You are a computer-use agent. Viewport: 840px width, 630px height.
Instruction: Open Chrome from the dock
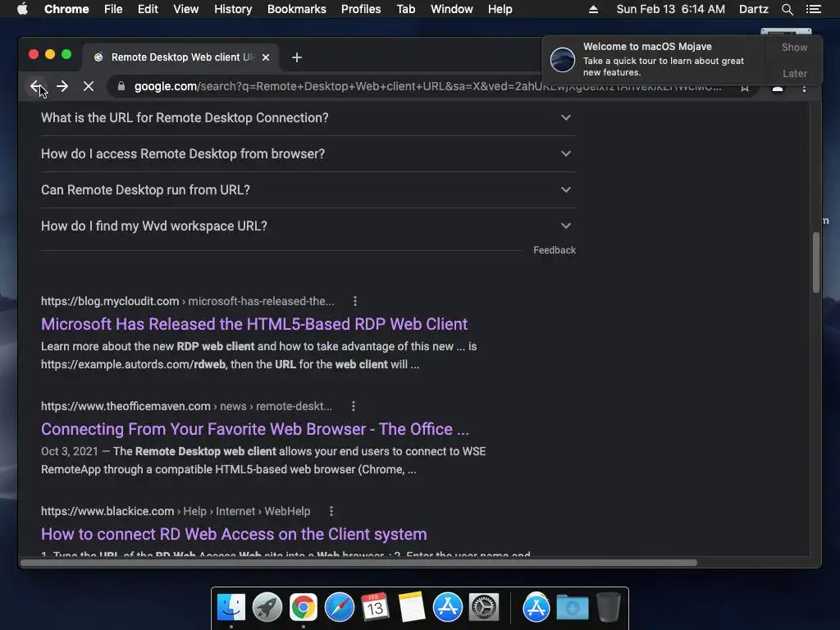pyautogui.click(x=304, y=608)
